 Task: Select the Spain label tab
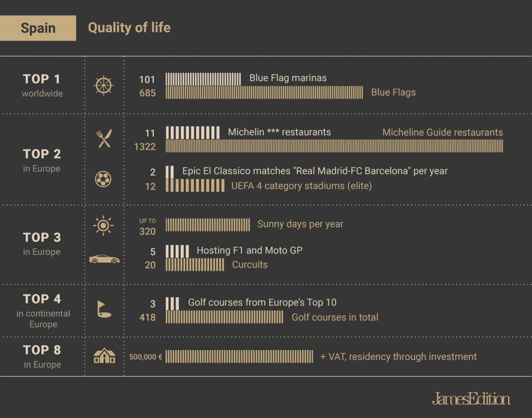[x=38, y=28]
